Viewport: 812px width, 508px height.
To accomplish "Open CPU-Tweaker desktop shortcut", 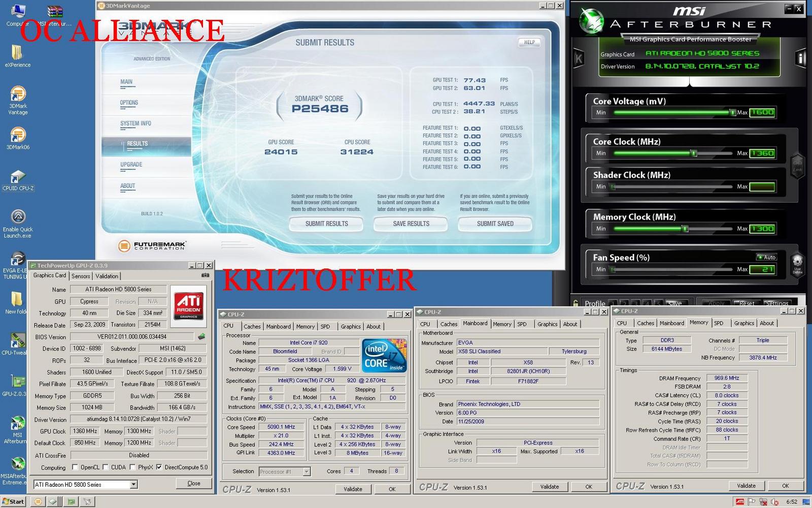I will (14, 343).
